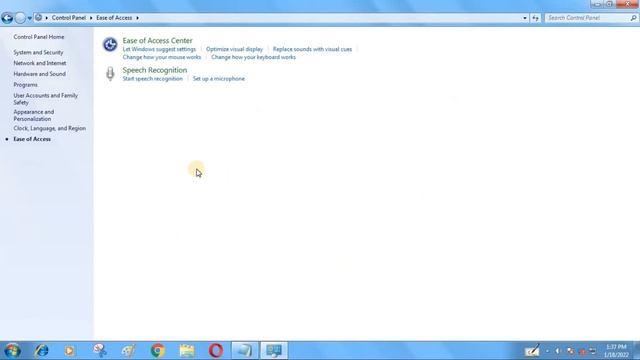This screenshot has height=360, width=640.
Task: Open User Accounts and Family Safety
Action: 45,99
